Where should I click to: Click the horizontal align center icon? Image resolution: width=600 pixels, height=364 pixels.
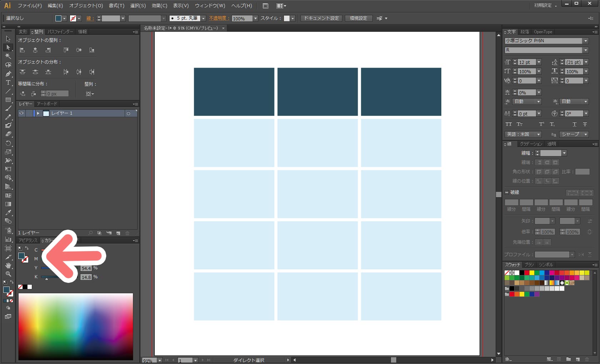pos(35,50)
